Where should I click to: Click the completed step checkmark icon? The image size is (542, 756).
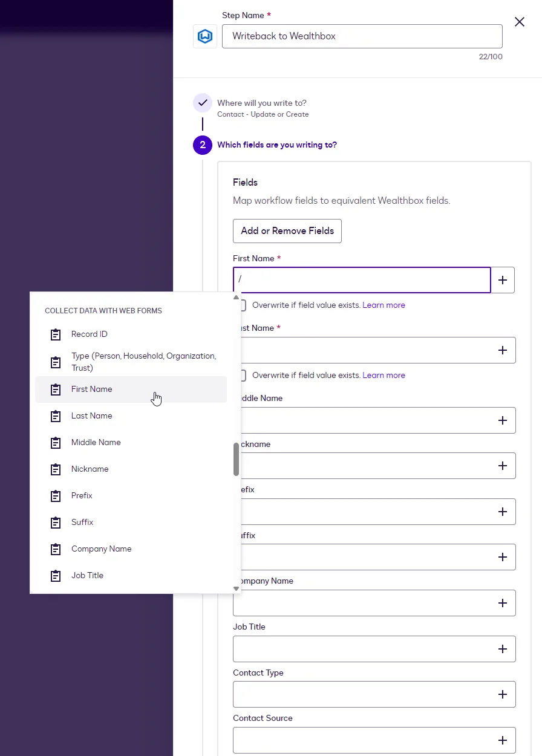pyautogui.click(x=203, y=103)
